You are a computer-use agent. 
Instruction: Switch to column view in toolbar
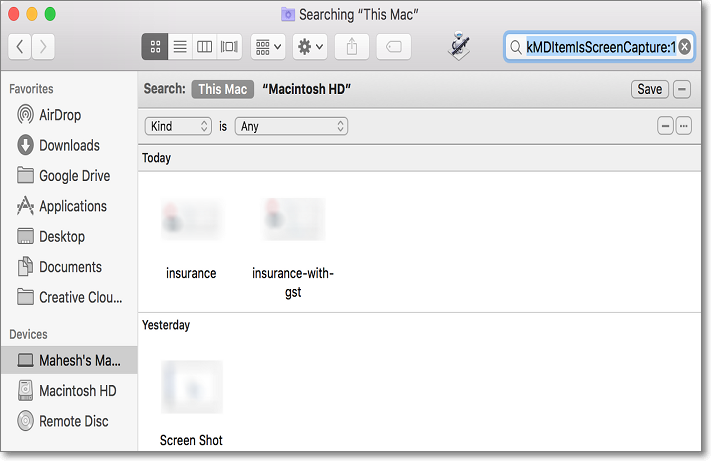(x=204, y=46)
